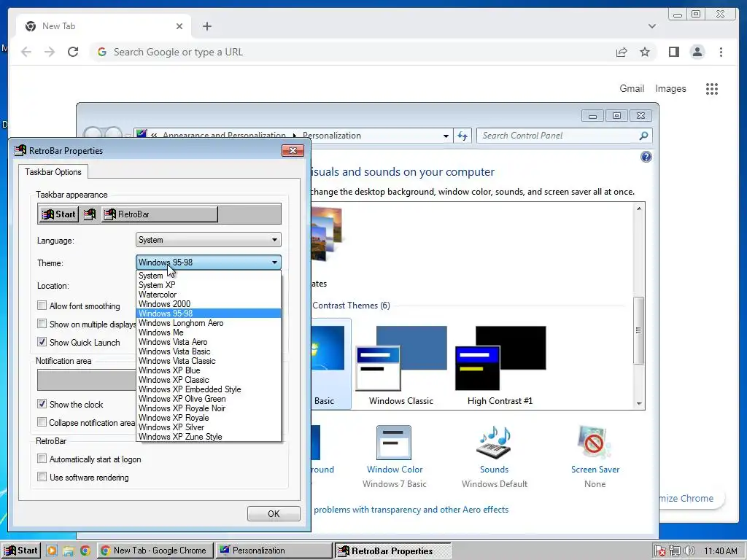The width and height of the screenshot is (747, 560).
Task: Open a new Chrome tab
Action: [x=206, y=26]
